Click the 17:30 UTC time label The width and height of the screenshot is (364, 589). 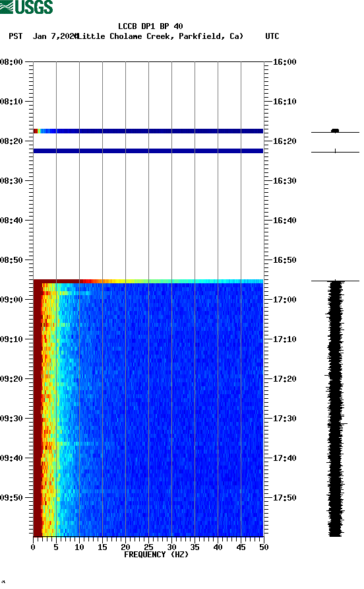tap(284, 419)
